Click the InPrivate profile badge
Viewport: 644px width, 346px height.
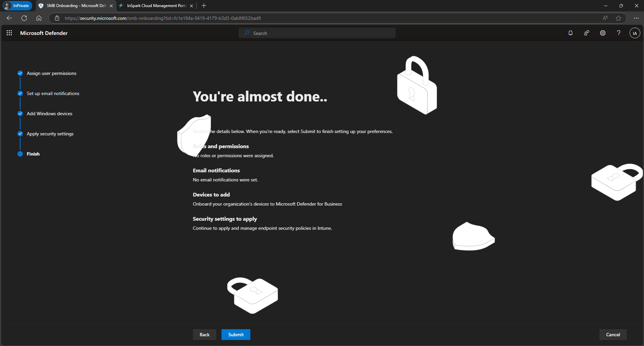pos(17,6)
